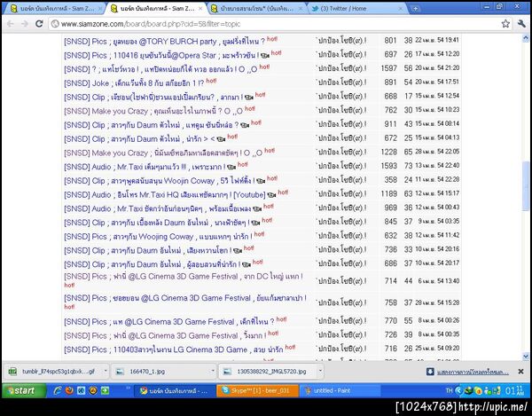The image size is (532, 416).
Task: Open a new tab with the plus button
Action: (415, 9)
